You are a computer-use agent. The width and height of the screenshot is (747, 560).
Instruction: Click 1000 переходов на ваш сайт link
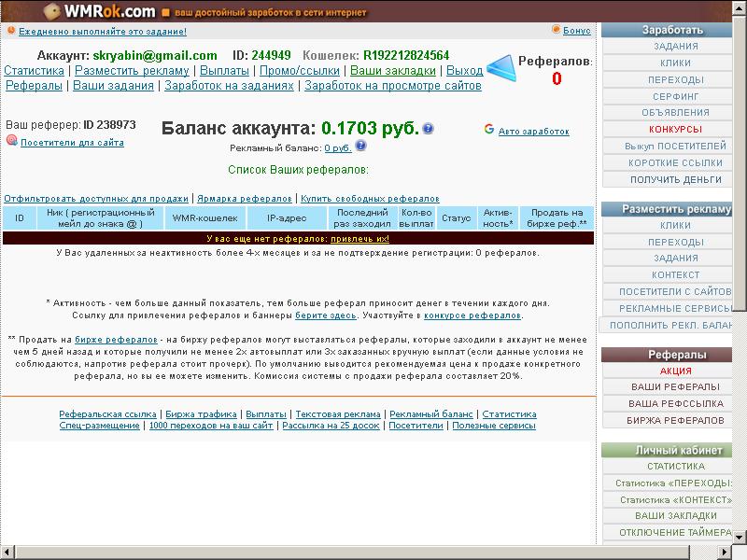coord(211,426)
